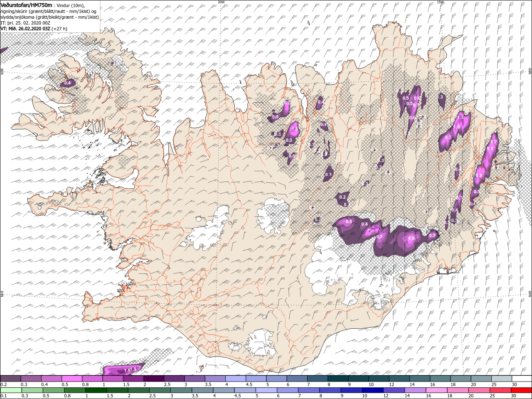Click the 'IT: þri. 25. 02. 2020 00Z' line

25,23
